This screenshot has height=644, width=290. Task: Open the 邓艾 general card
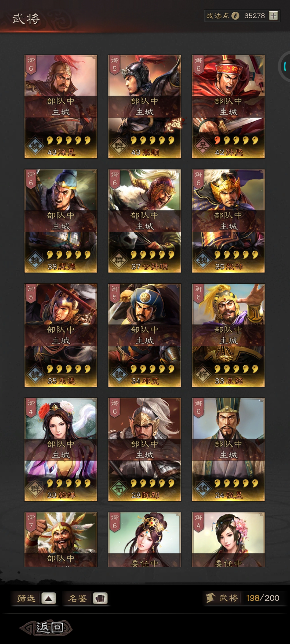pyautogui.click(x=144, y=335)
